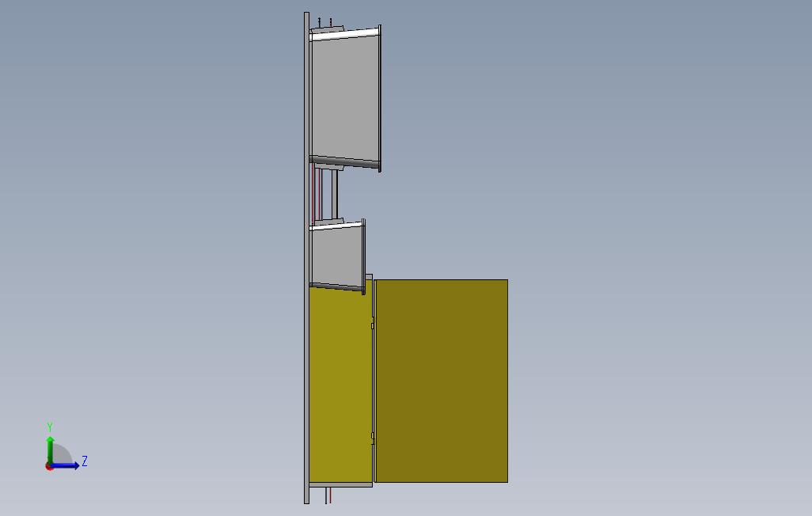Select the tall thin back mounting plate
The image size is (812, 516).
306,257
